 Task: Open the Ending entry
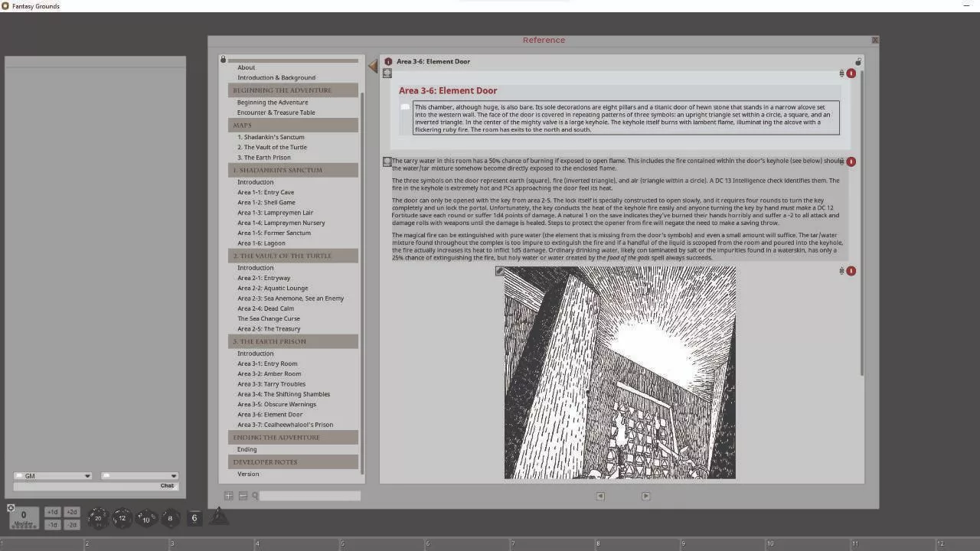coord(247,449)
